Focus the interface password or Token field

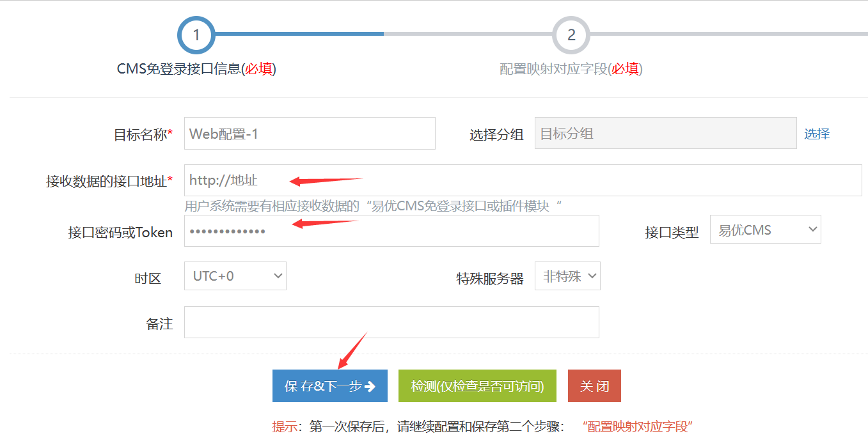click(x=391, y=231)
